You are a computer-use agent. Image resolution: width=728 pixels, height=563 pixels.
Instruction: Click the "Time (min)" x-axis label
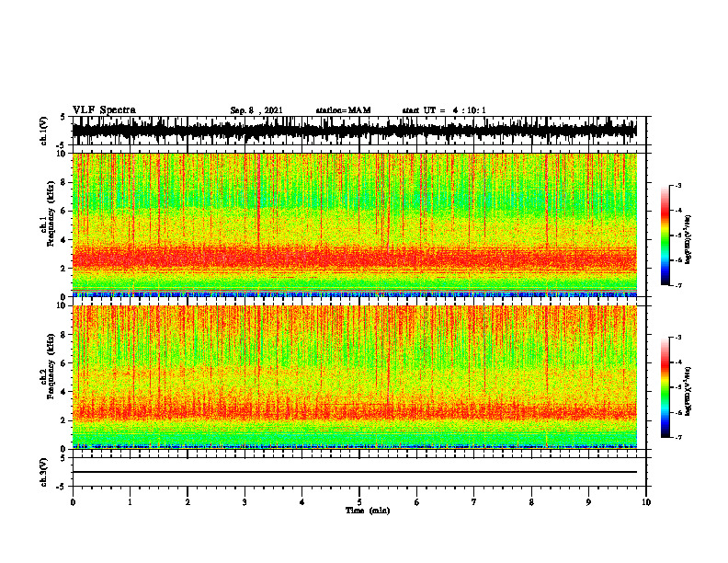click(368, 511)
